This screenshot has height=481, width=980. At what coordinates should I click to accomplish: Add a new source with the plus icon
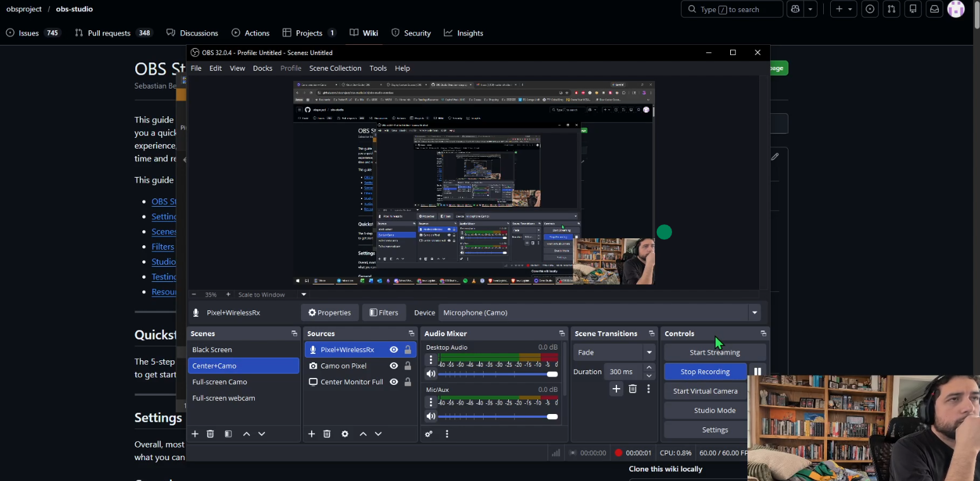pos(311,434)
